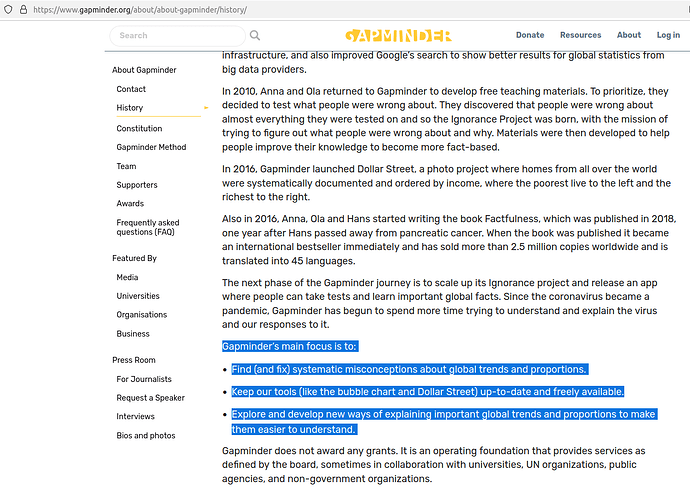Open the For Journalists link
Image resolution: width=690 pixels, height=492 pixels.
[x=145, y=379]
